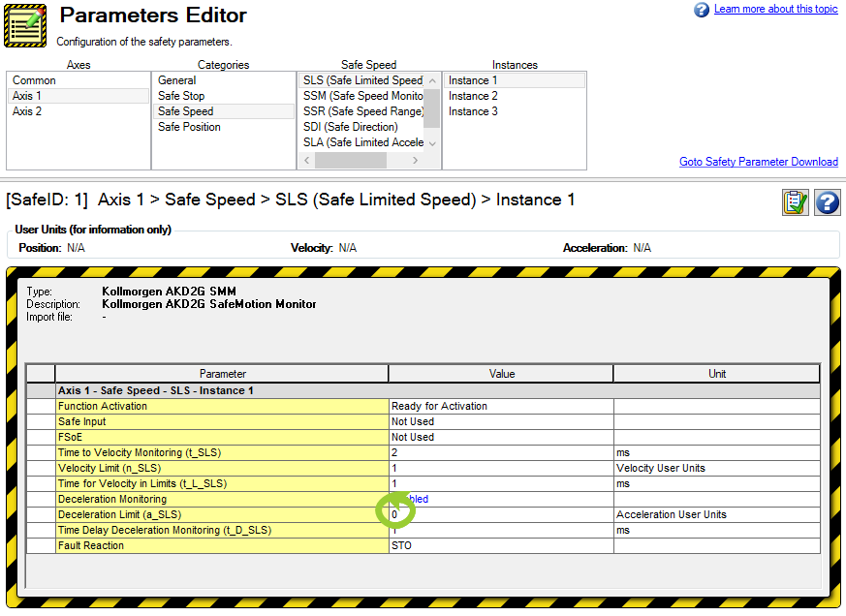The height and width of the screenshot is (616, 846).
Task: Open the clipboard check verify icon
Action: (796, 202)
